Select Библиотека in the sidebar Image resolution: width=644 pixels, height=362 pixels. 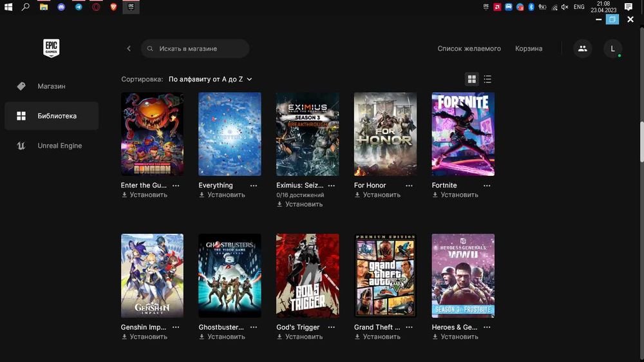click(52, 116)
